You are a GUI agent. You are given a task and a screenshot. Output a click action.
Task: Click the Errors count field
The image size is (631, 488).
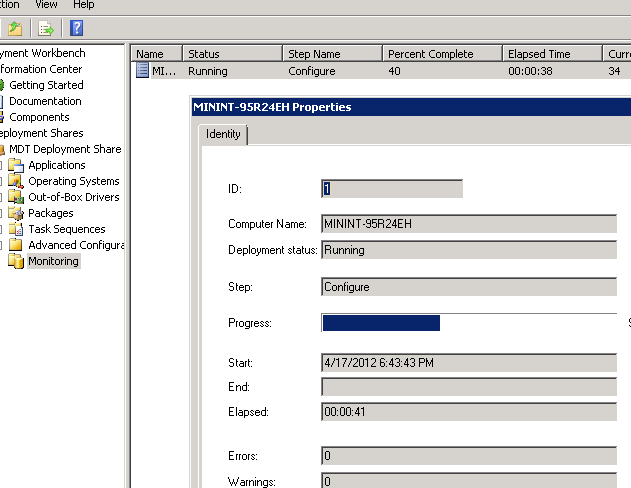coord(469,455)
